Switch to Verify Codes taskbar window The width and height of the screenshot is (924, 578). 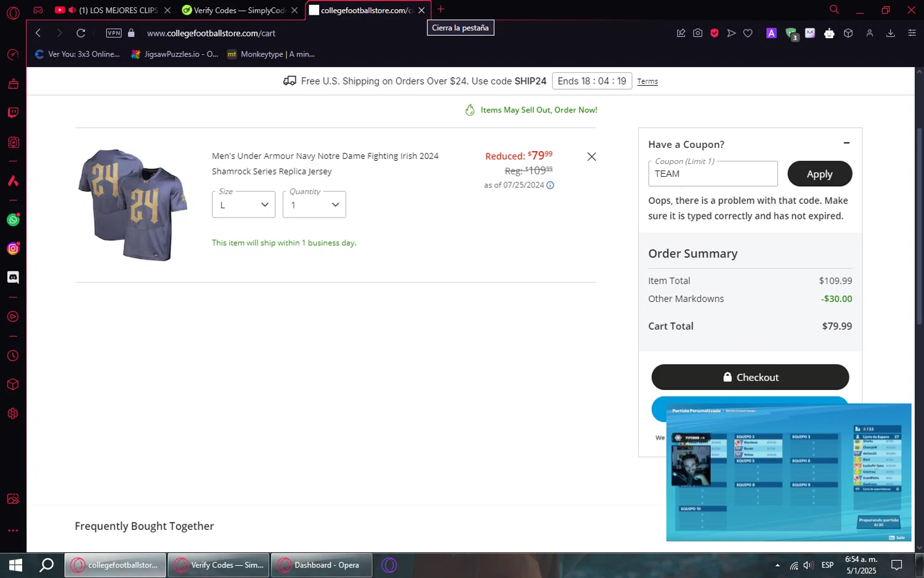(x=219, y=565)
